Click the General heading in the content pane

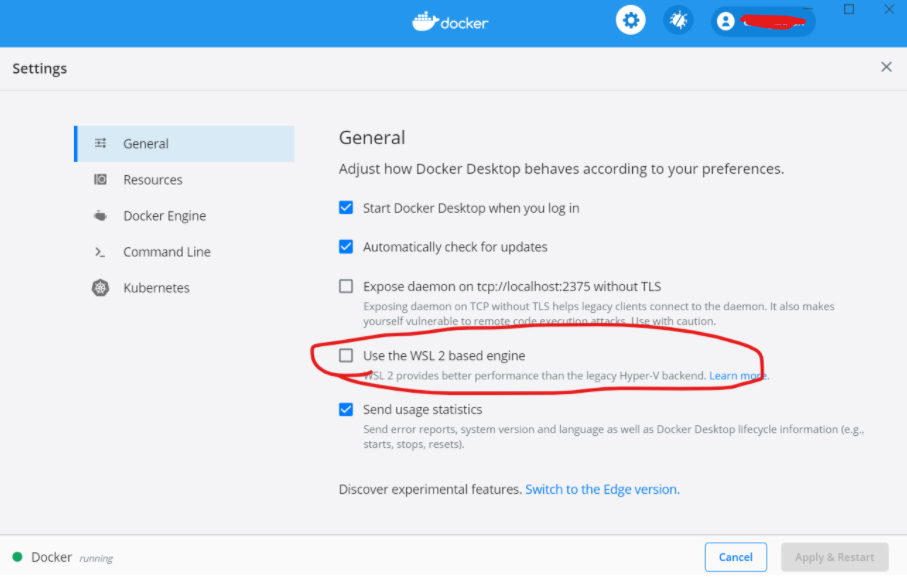[x=372, y=138]
